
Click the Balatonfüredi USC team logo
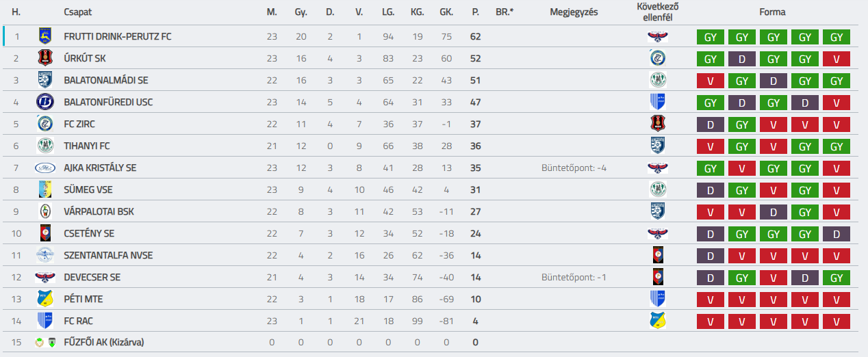45,102
